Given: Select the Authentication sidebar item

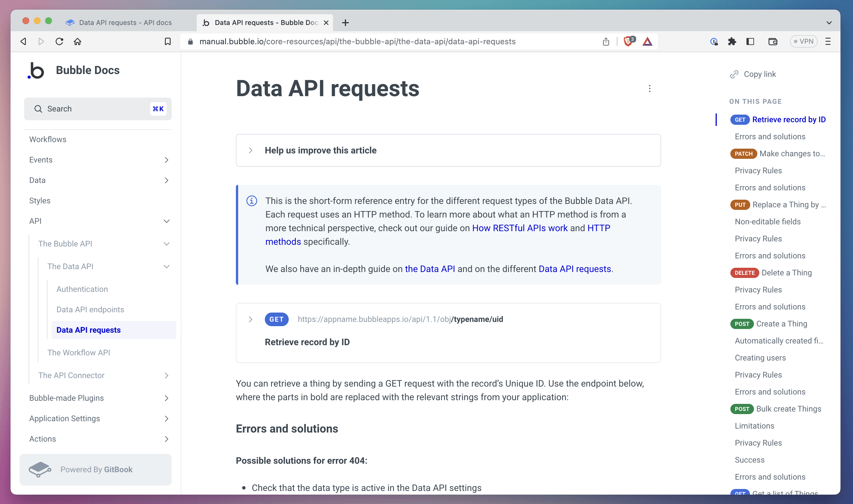Looking at the screenshot, I should (82, 289).
